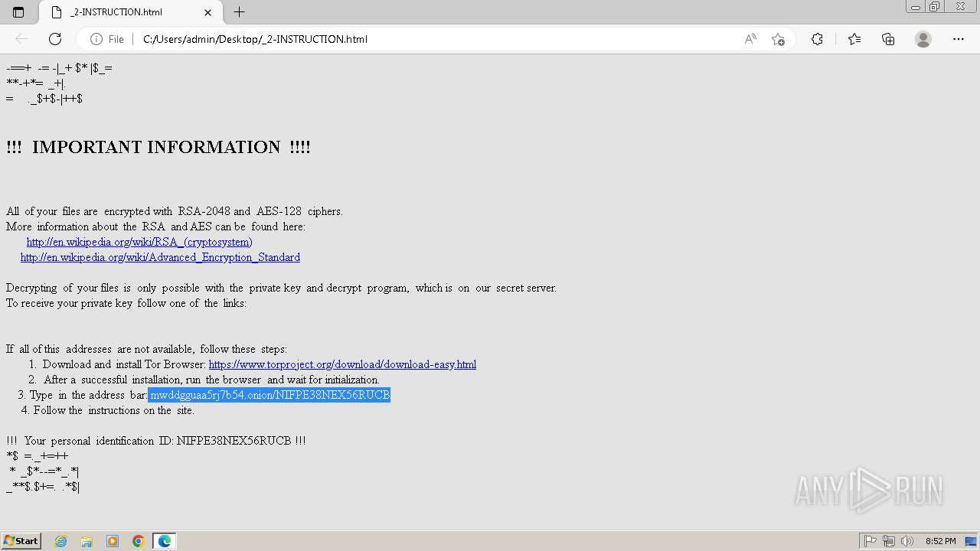
Task: Minimize the browser window
Action: pos(916,6)
